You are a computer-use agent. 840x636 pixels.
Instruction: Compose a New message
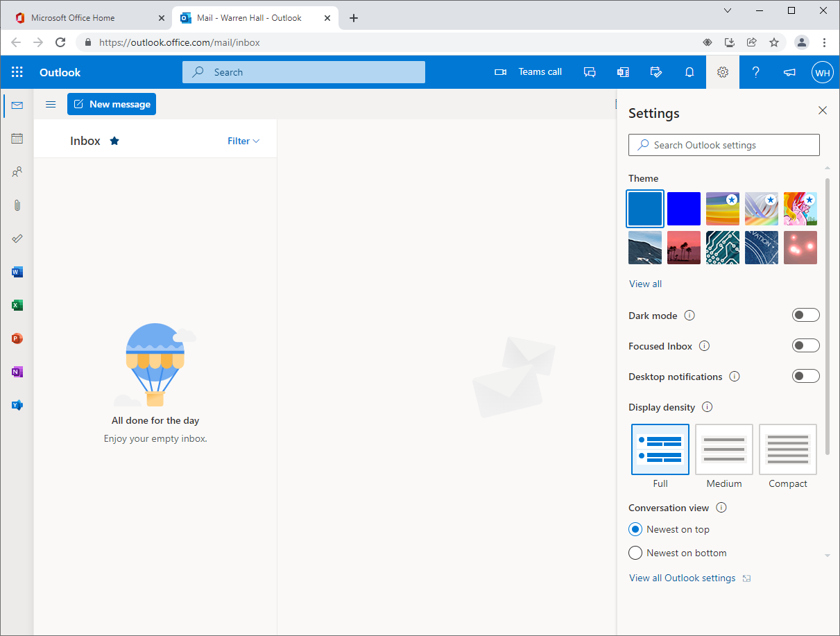[x=112, y=104]
